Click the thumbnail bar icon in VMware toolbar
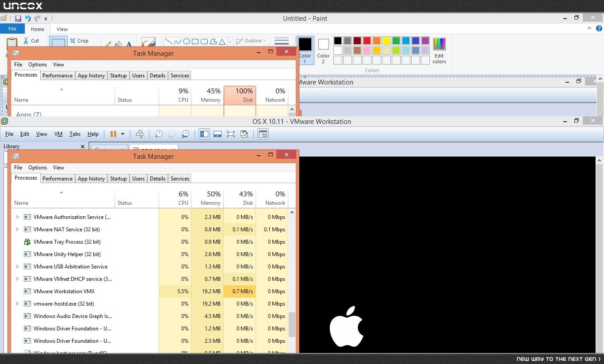Screen dimensions: 604x364 [x=217, y=134]
